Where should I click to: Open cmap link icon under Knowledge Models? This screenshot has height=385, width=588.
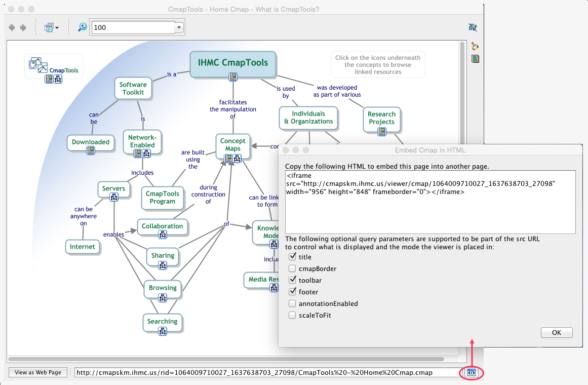coord(274,244)
